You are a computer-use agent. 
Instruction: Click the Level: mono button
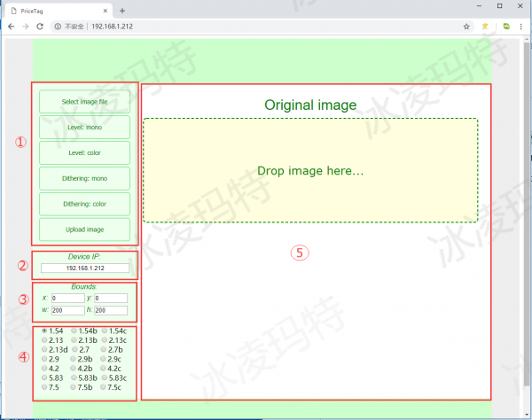(x=85, y=127)
